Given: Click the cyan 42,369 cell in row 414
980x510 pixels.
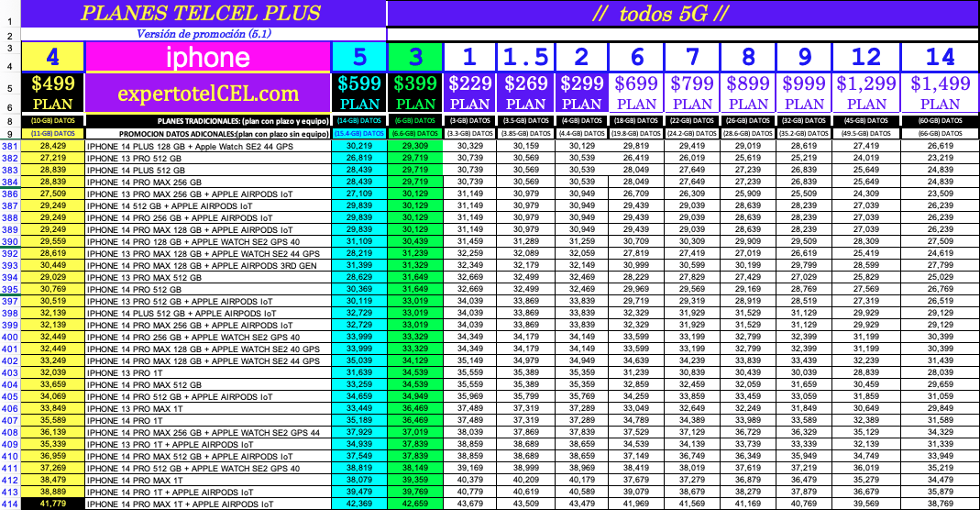Looking at the screenshot, I should (x=359, y=504).
